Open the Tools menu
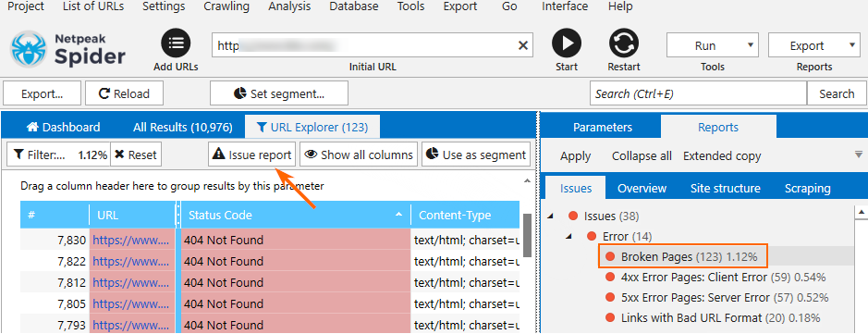868x334 pixels. (x=410, y=6)
